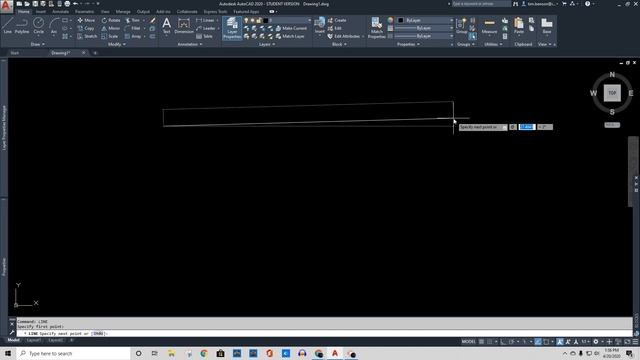Click the TOP face of ViewCube

[x=612, y=93]
